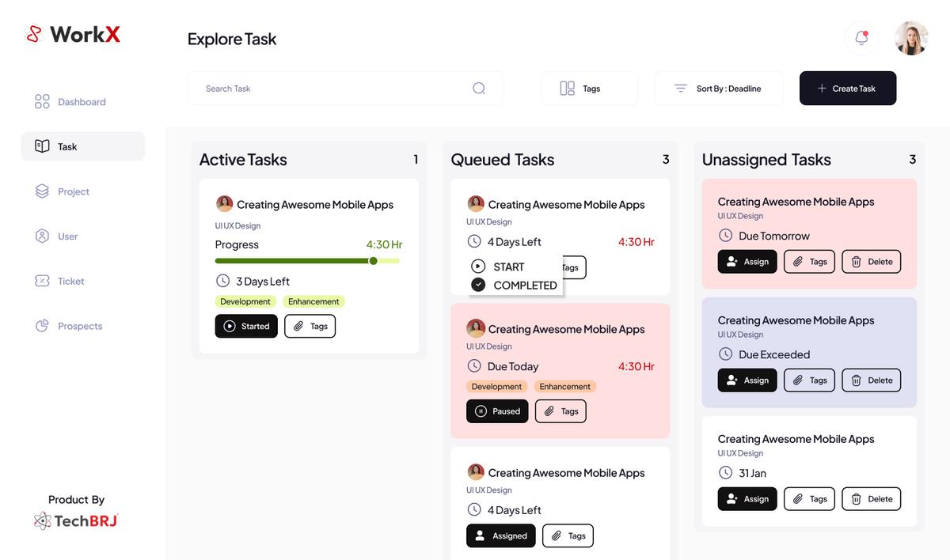Open the user profile avatar

(911, 38)
